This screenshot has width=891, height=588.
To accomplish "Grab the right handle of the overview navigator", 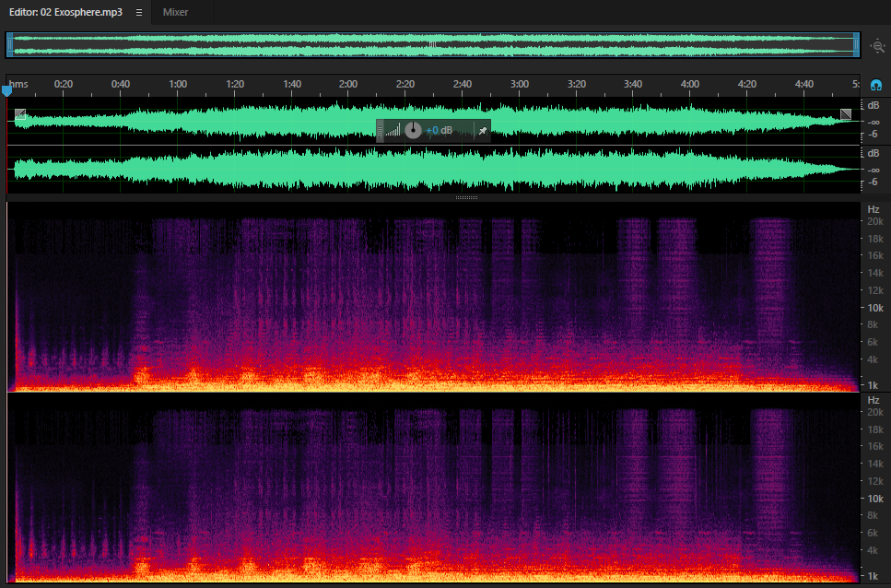I will pos(856,44).
